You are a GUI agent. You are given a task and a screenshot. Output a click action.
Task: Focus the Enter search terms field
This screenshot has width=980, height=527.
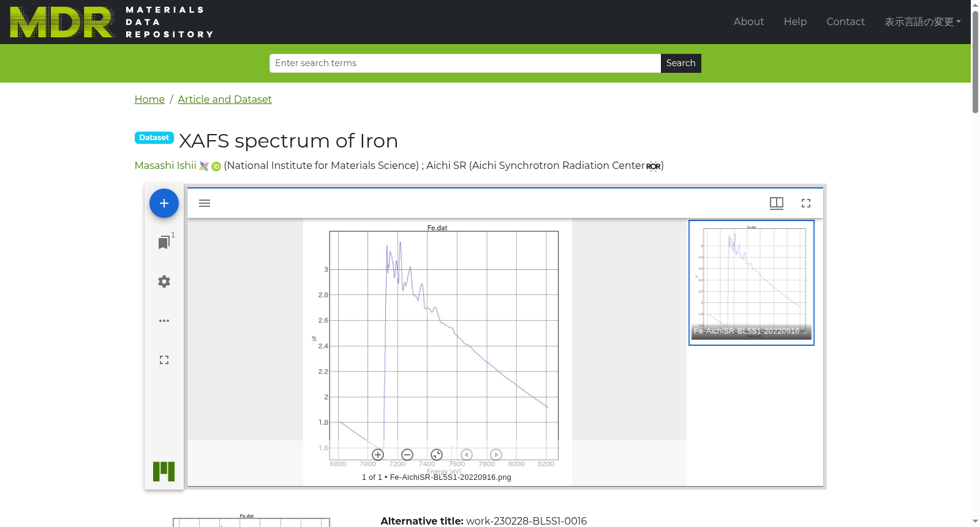[465, 63]
